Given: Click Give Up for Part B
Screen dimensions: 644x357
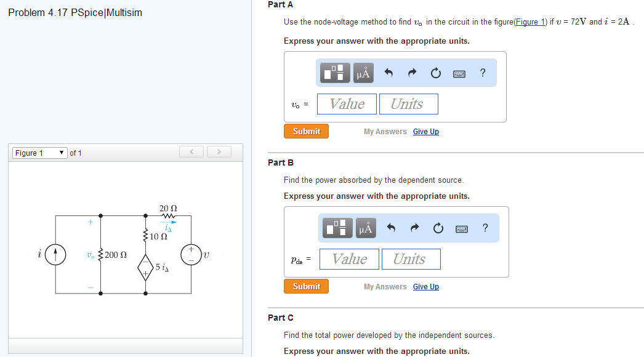Looking at the screenshot, I should coord(426,286).
